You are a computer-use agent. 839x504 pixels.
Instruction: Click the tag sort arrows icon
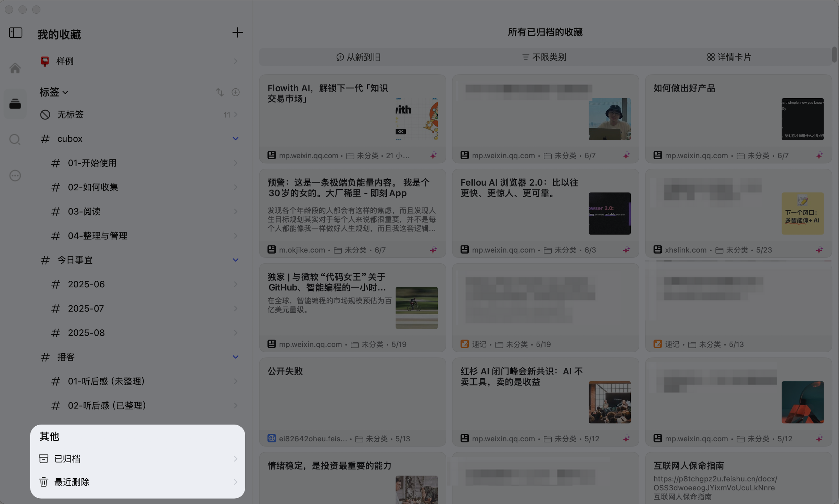pos(220,92)
